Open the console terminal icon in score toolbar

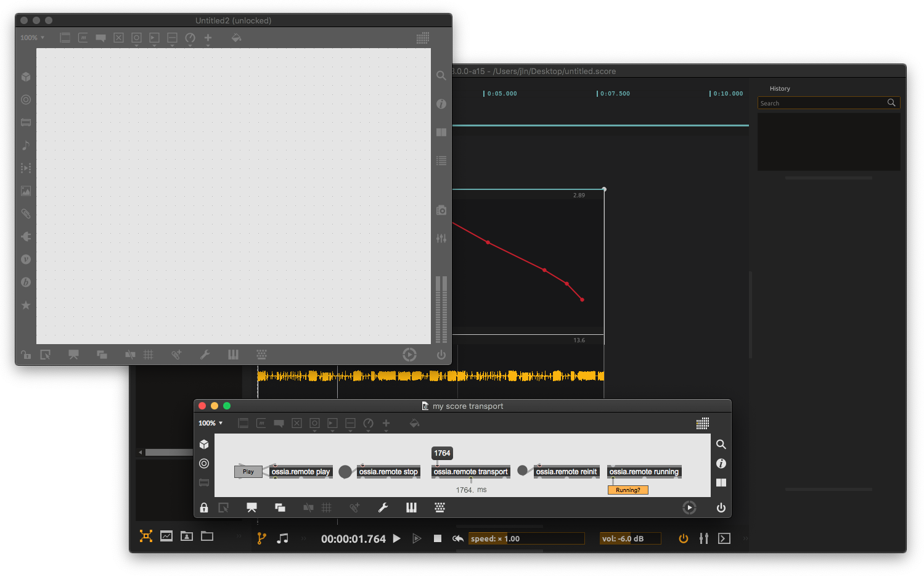point(724,538)
